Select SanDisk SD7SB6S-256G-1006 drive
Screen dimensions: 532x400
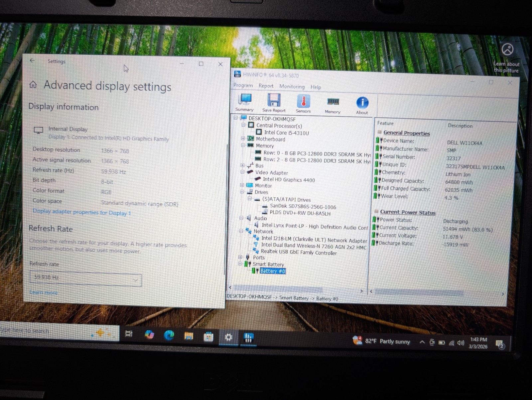coord(303,206)
